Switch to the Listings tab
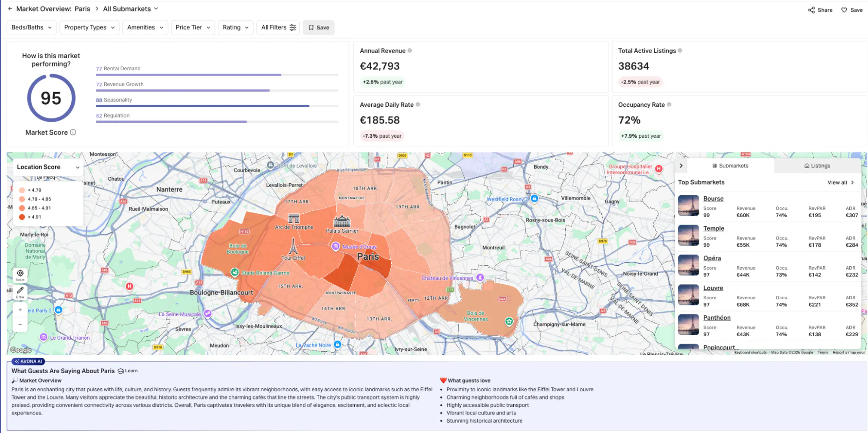 click(817, 166)
